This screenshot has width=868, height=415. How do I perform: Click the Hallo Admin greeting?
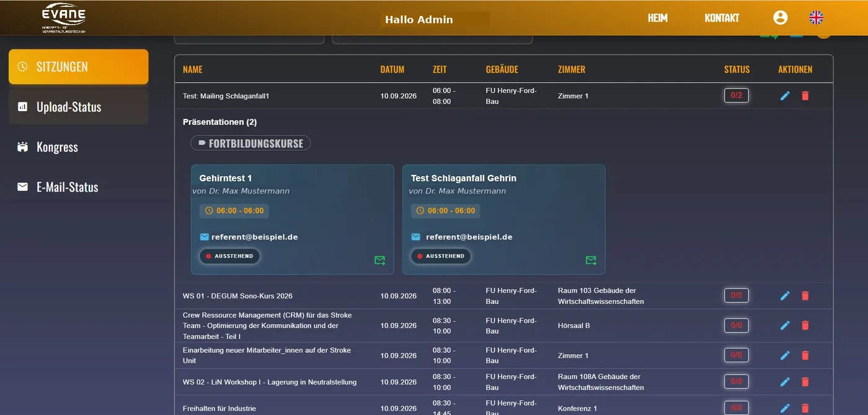pyautogui.click(x=419, y=20)
